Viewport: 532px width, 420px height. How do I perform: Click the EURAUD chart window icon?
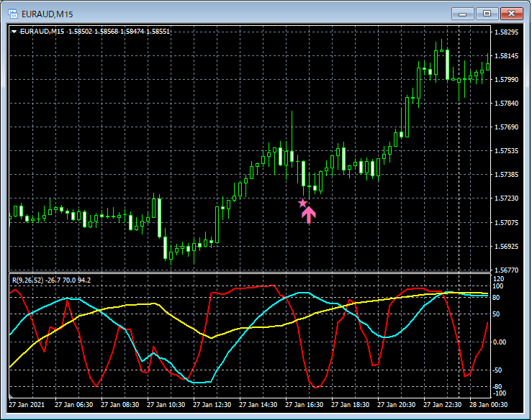pyautogui.click(x=13, y=14)
